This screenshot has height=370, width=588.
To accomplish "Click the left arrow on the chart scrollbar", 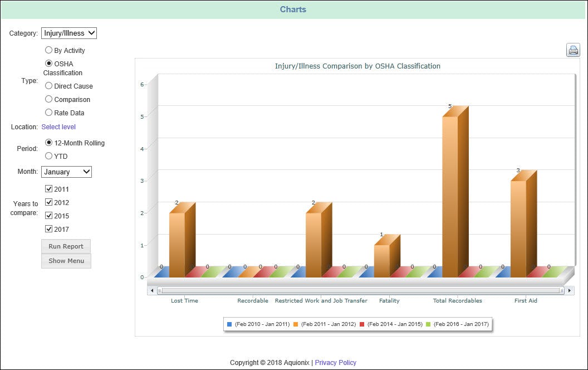I will [x=151, y=290].
